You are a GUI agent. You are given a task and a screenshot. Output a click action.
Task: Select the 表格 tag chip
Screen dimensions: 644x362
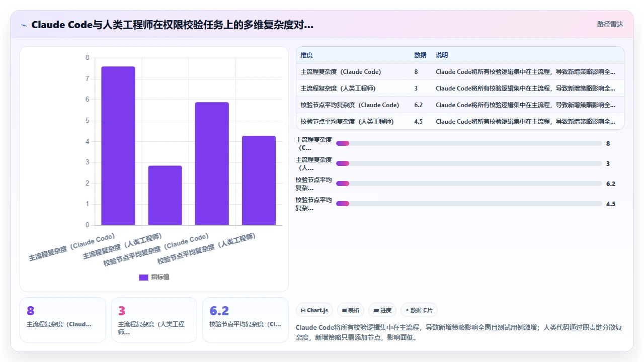(x=351, y=310)
